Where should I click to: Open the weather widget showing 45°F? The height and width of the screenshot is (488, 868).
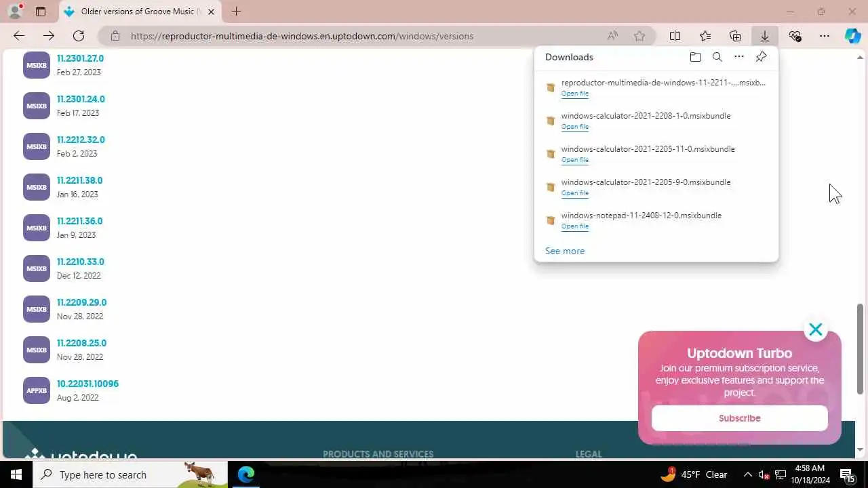694,474
